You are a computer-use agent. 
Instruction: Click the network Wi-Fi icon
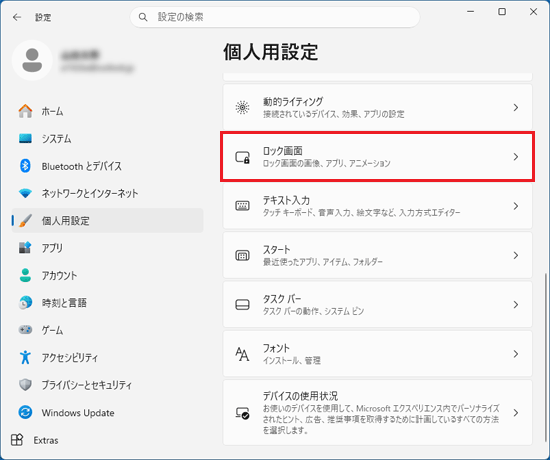[25, 193]
